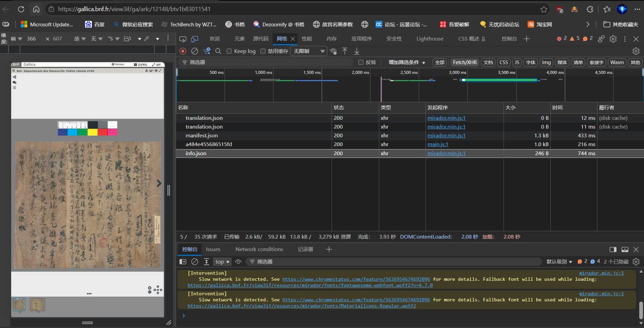Clear the network log
This screenshot has height=328, width=644.
[x=194, y=51]
